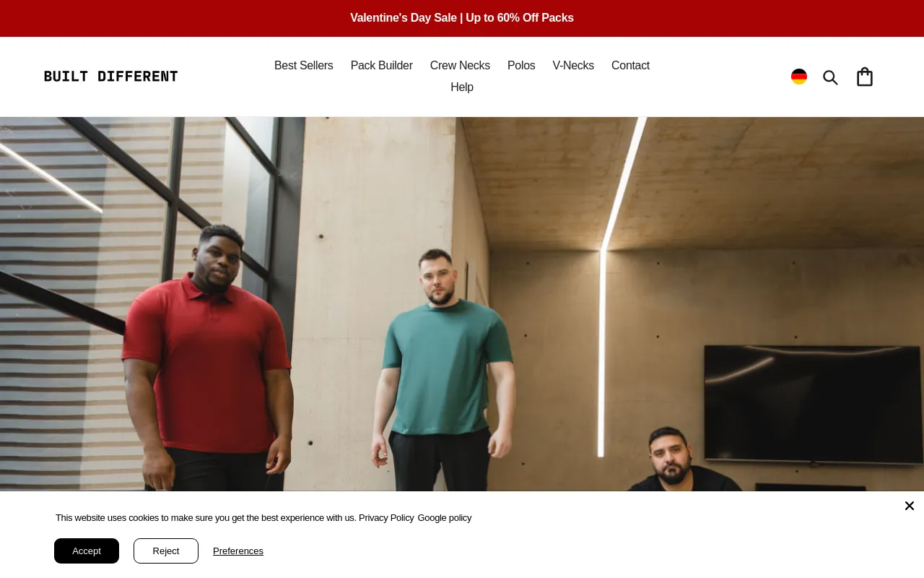Viewport: 924px width, 578px height.
Task: Open the Help menu item
Action: (x=462, y=87)
